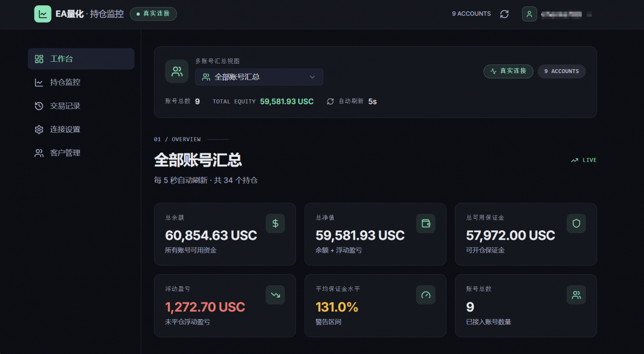Image resolution: width=644 pixels, height=354 pixels.
Task: Click the users icon on 账号总数 card
Action: point(576,295)
